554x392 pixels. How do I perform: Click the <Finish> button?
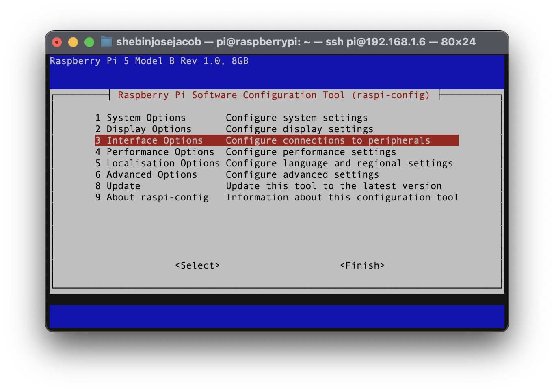362,265
